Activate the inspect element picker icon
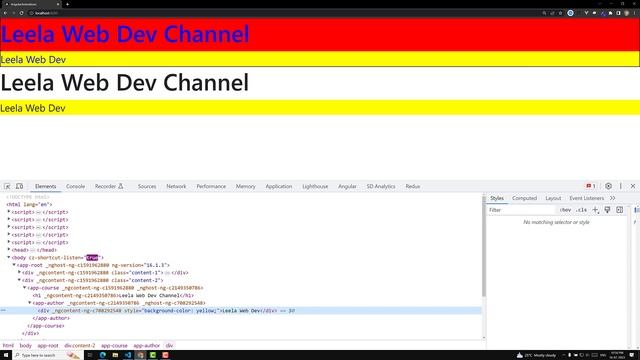This screenshot has height=360, width=640. coord(7,186)
